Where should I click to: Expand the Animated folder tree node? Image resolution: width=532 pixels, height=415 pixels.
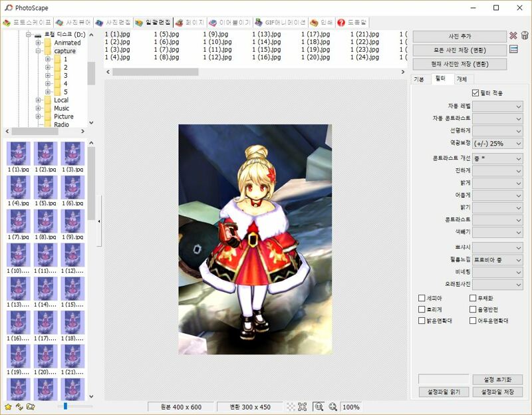pyautogui.click(x=38, y=43)
